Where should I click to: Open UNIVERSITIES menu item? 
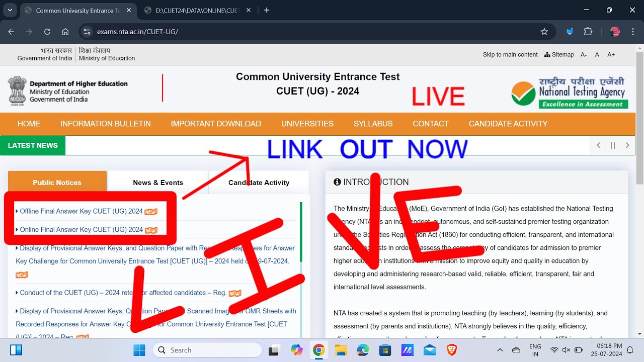307,124
